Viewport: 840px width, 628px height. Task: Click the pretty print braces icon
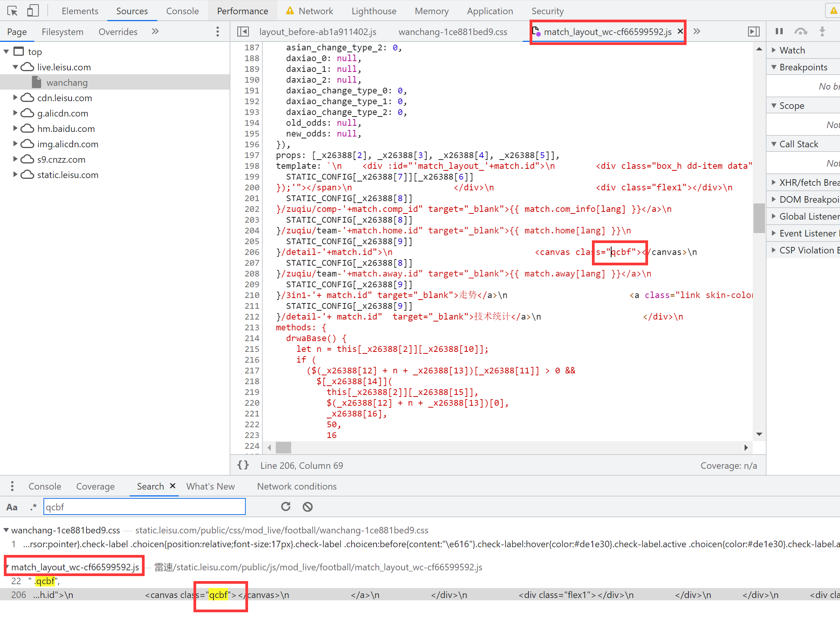tap(243, 465)
